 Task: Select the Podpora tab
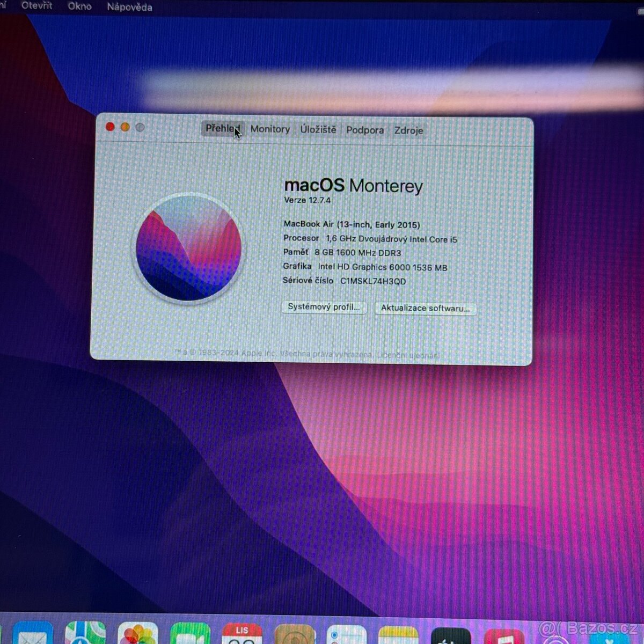(365, 130)
